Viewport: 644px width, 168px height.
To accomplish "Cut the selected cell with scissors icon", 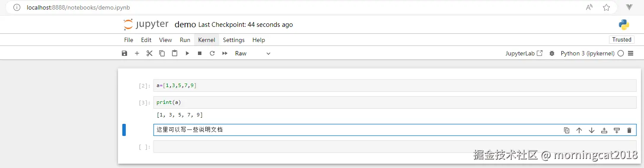I will click(x=150, y=53).
